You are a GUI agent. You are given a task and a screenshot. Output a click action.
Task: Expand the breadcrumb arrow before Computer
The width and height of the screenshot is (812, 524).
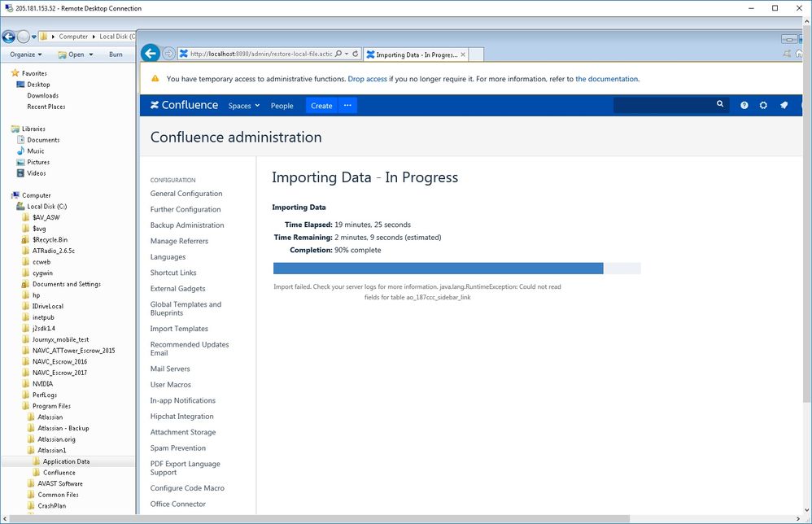[53, 37]
